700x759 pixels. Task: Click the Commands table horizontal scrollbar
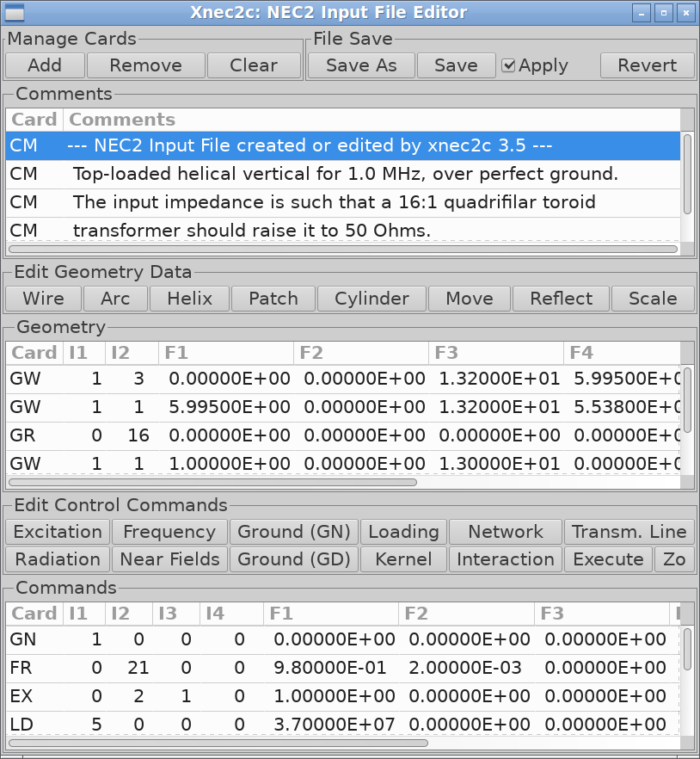tap(218, 743)
